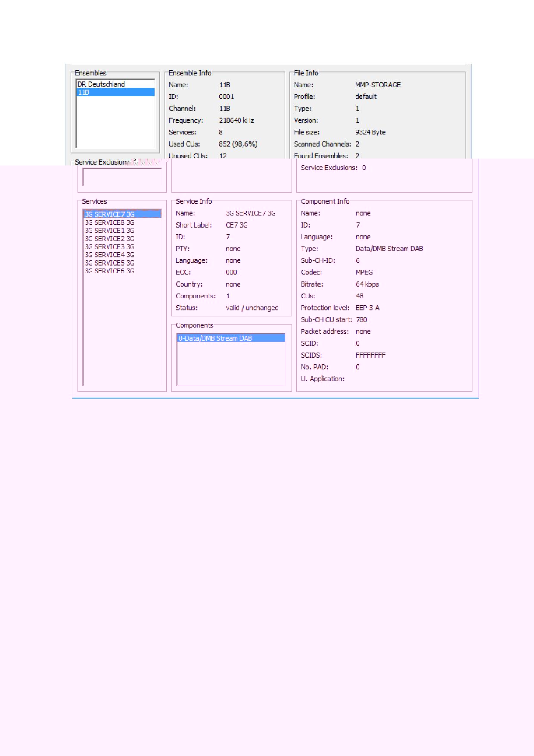
Task: Click empty area of the Services list
Action: pyautogui.click(x=122, y=332)
